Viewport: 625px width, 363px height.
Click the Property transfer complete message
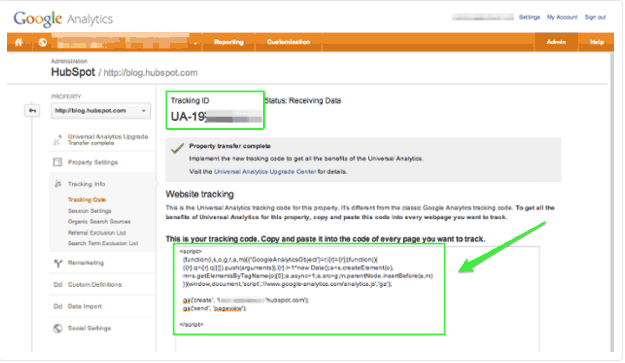[230, 146]
